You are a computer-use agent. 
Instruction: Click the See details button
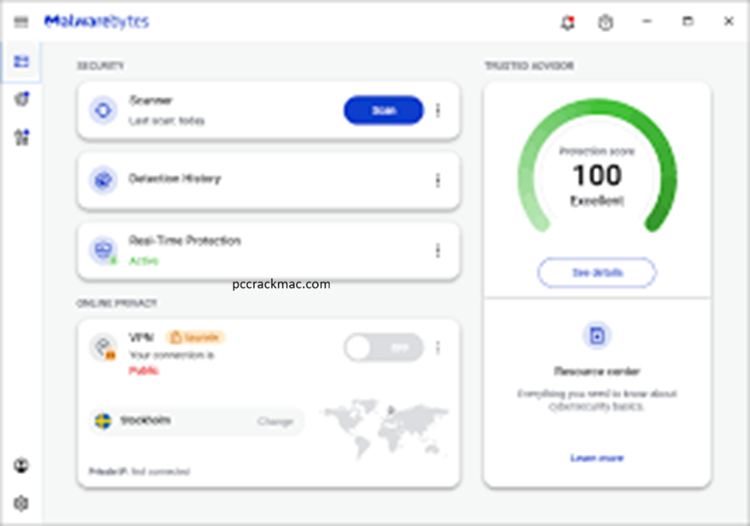[x=597, y=273]
